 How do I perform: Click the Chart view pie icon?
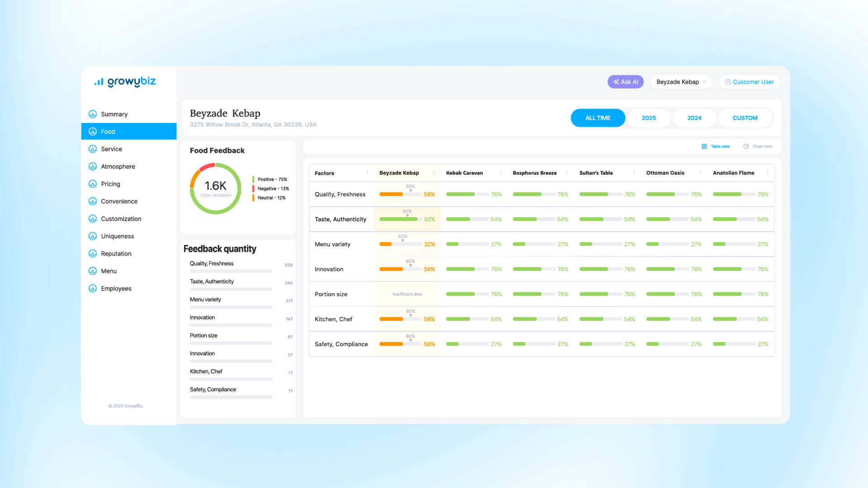[746, 146]
